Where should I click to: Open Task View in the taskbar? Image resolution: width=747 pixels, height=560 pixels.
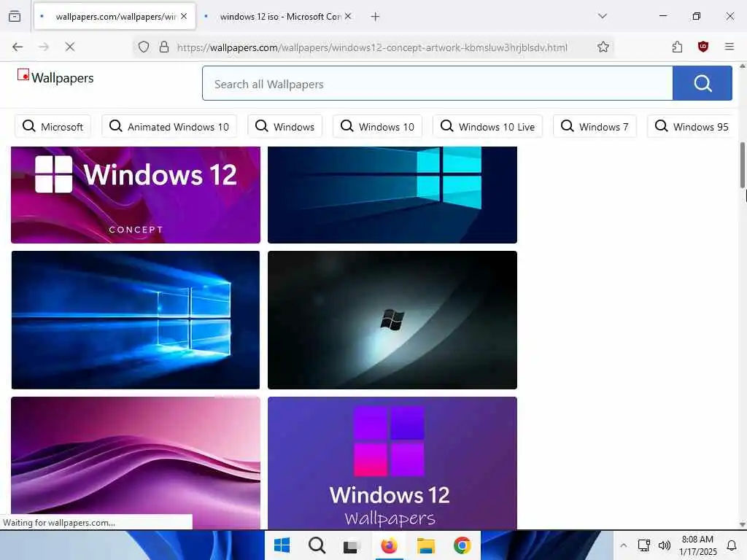point(351,546)
